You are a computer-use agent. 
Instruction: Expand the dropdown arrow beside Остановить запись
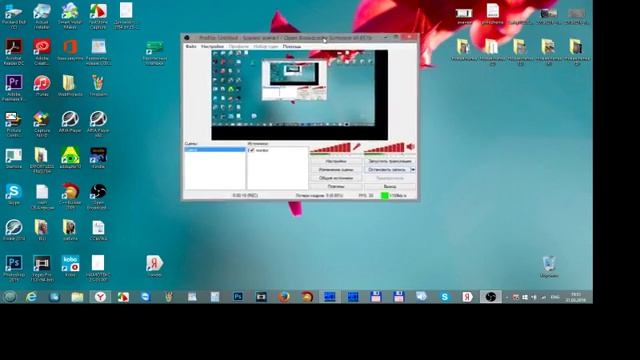413,169
